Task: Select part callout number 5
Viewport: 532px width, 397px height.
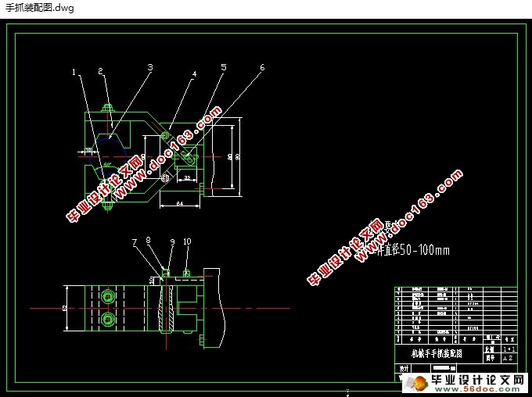Action: (224, 67)
